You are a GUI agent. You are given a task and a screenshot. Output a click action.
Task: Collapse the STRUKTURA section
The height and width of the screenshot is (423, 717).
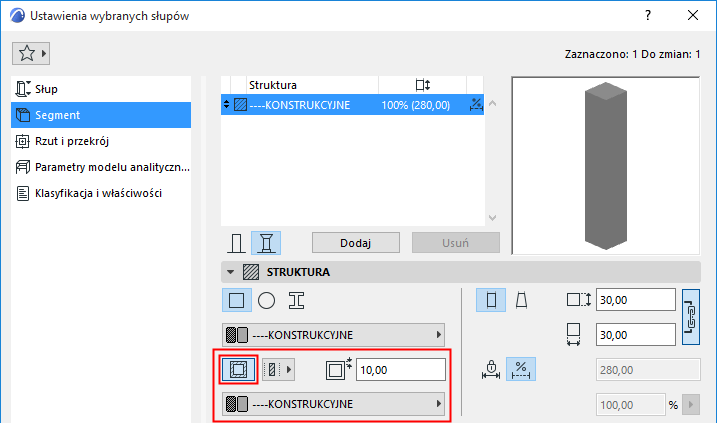click(231, 271)
